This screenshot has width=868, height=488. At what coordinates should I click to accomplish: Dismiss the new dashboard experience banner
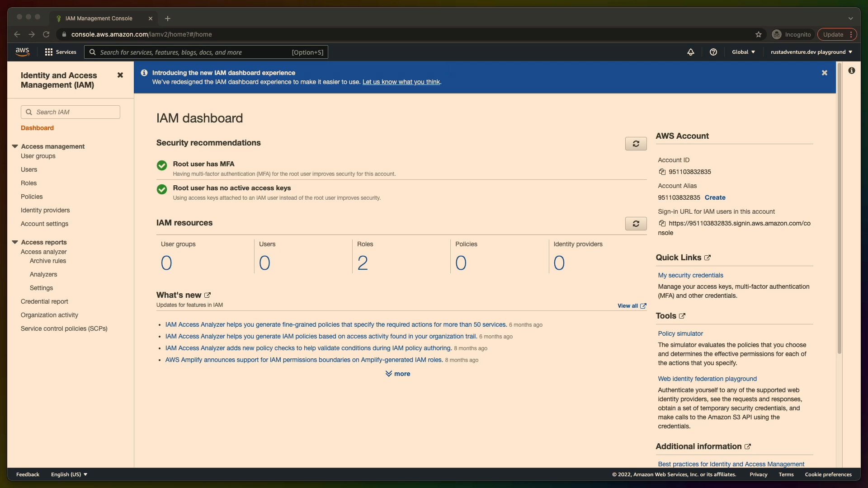point(824,73)
